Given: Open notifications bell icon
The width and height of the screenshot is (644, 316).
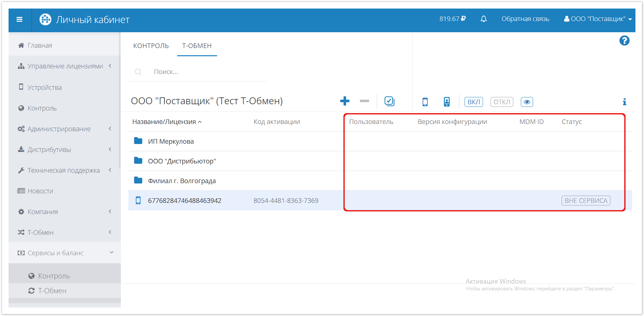Looking at the screenshot, I should pyautogui.click(x=483, y=19).
